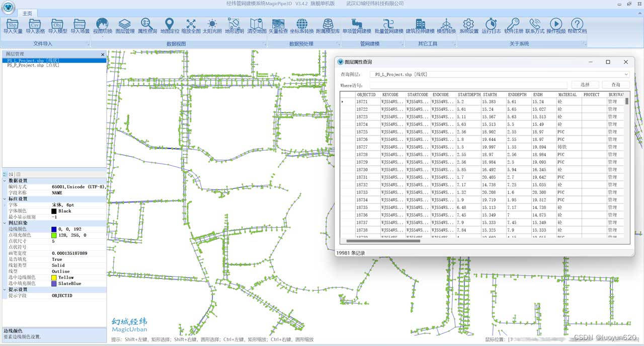Open 联系方式 contact information
Viewport: 644px width, 346px height.
pyautogui.click(x=535, y=26)
